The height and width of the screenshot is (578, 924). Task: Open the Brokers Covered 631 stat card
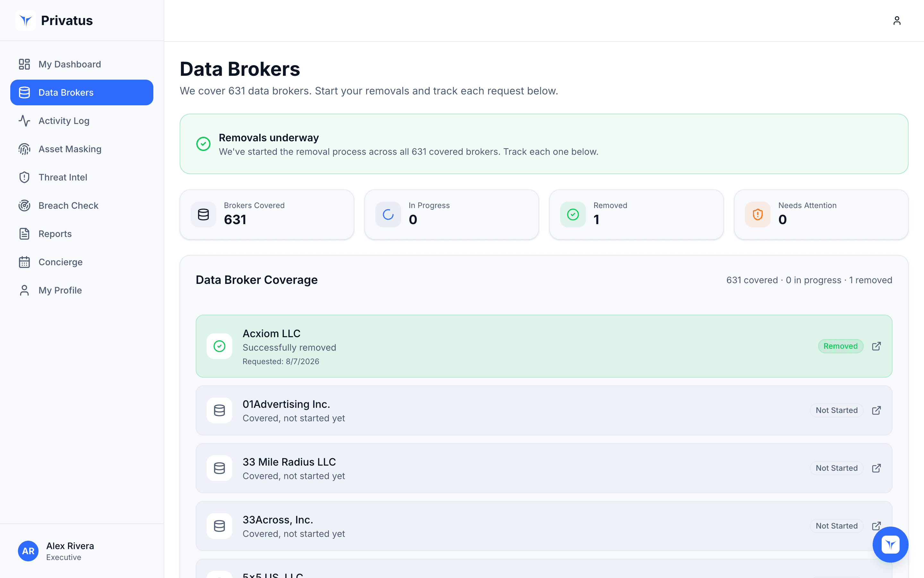pyautogui.click(x=267, y=215)
